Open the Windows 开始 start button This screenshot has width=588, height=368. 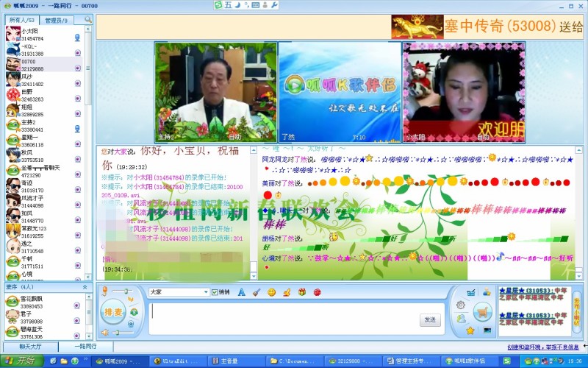tap(22, 361)
